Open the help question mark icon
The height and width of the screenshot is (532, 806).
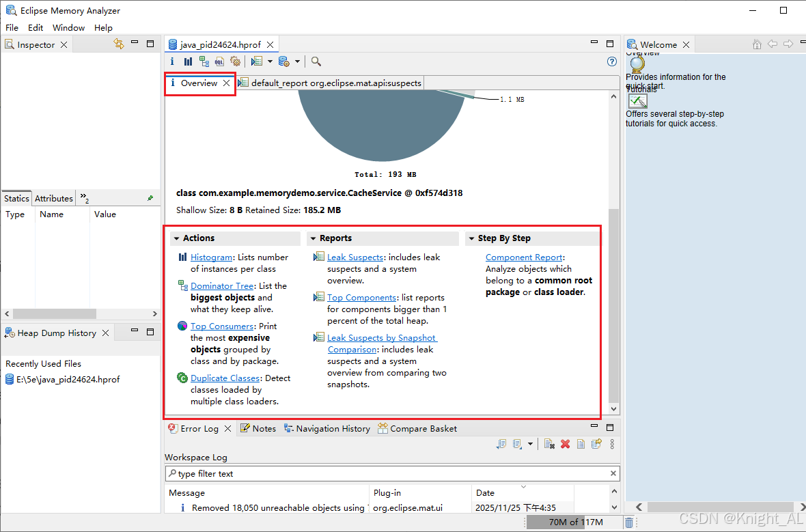tap(612, 61)
